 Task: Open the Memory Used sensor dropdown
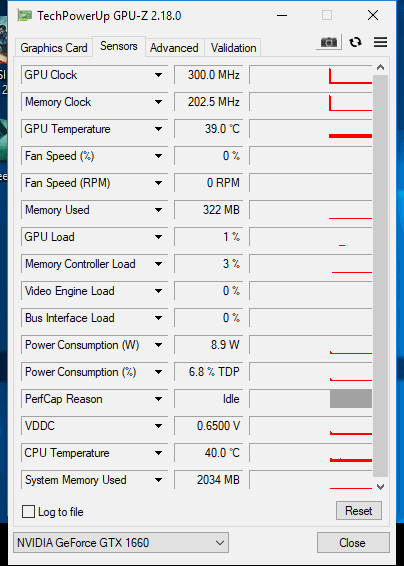pos(158,210)
